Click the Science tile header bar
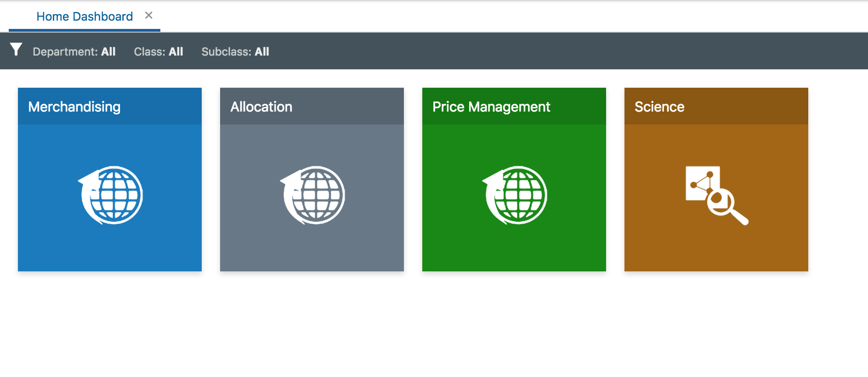Viewport: 868px width, 377px height. [x=716, y=106]
